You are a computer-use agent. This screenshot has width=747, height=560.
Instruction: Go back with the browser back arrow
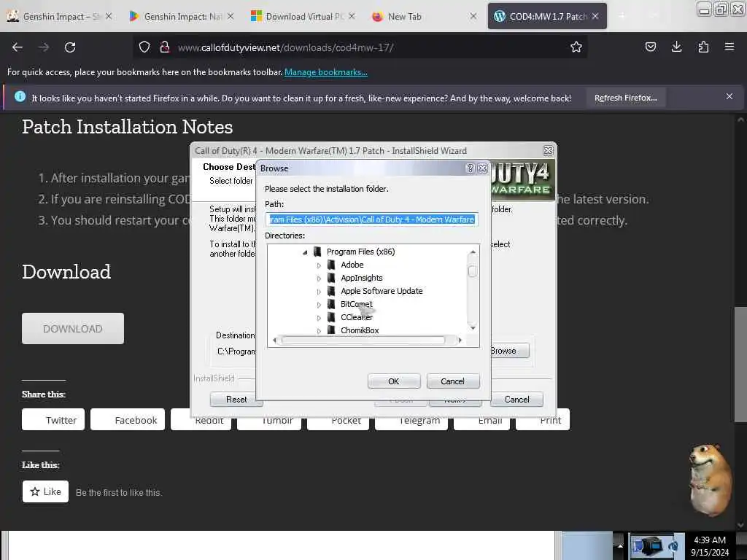point(18,47)
